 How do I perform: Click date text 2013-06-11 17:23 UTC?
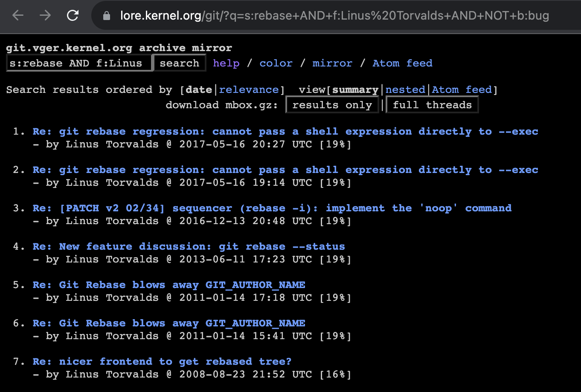(246, 259)
